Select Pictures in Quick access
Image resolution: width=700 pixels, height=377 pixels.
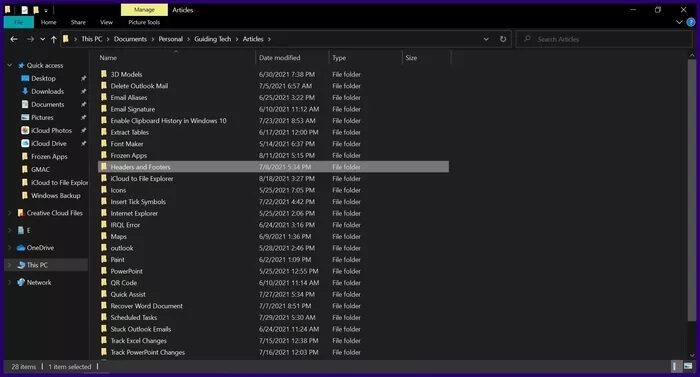(42, 117)
